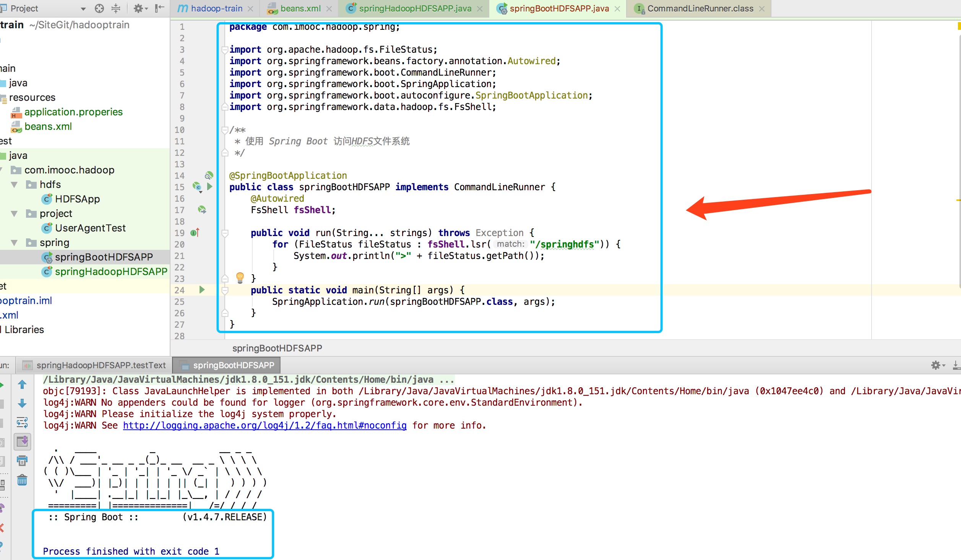This screenshot has height=560, width=961.
Task: Click autowired gutter icon line 17
Action: pos(202,210)
